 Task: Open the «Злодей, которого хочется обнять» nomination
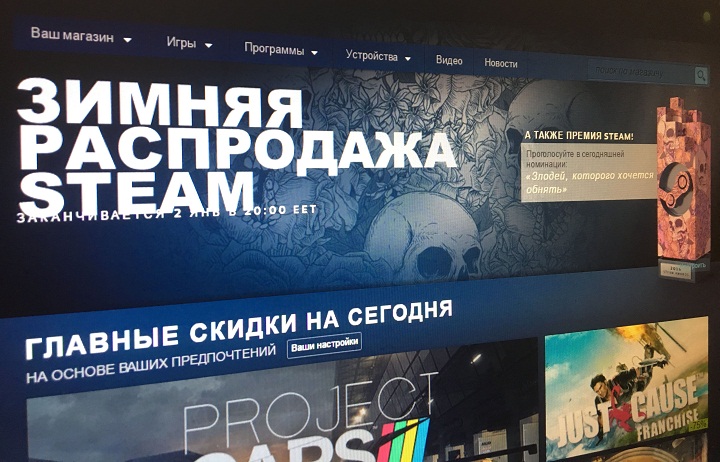[x=590, y=182]
